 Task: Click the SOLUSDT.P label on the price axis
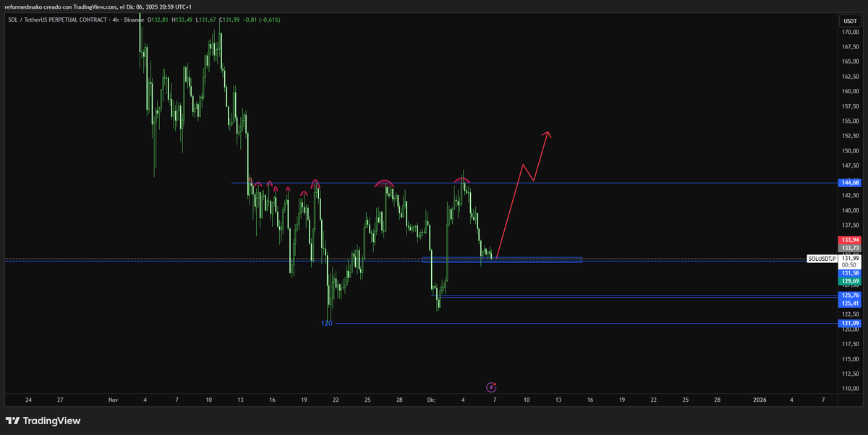(821, 258)
